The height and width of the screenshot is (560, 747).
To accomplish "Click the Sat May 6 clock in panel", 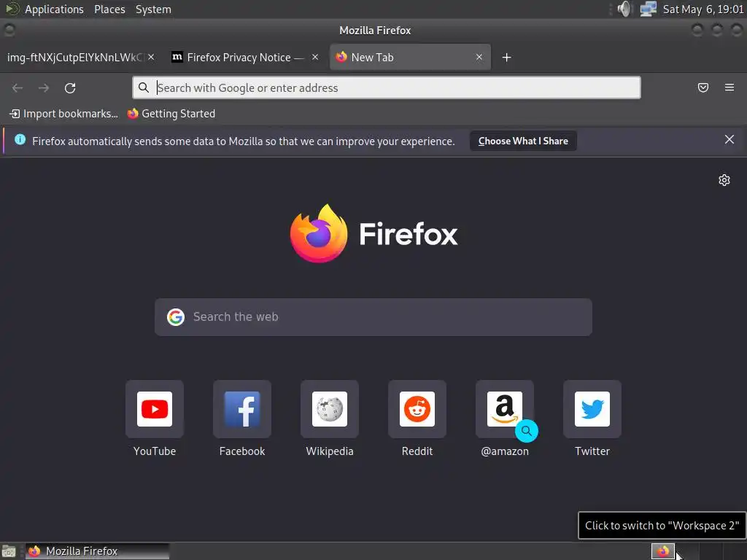I will pos(703,9).
